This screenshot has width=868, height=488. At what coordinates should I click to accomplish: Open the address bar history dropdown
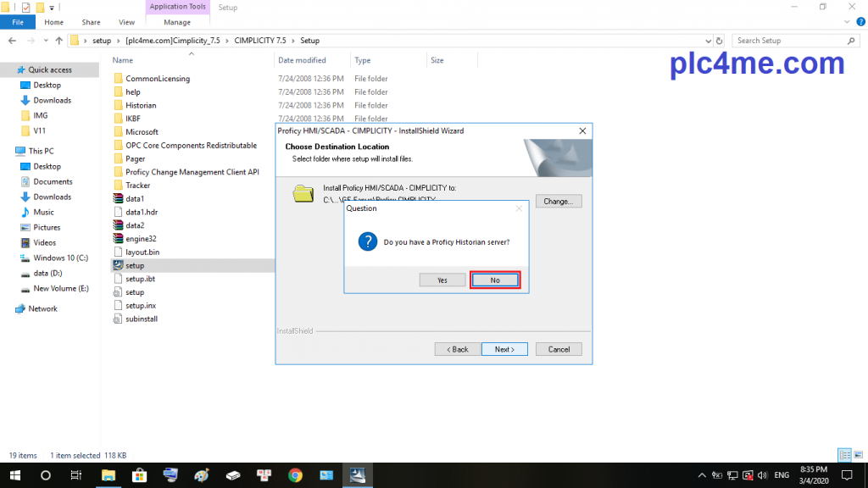click(707, 41)
